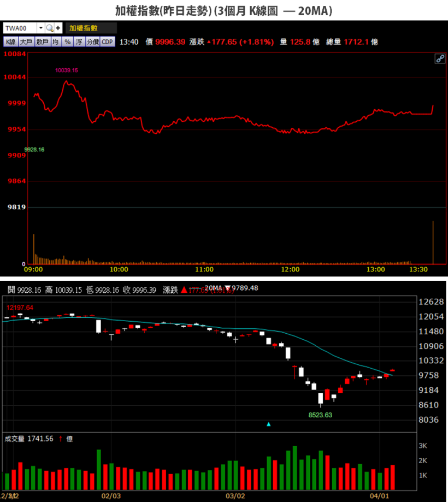Click the 開 9928.16 open price text
Screen dimensions: 448x502
(x=25, y=290)
